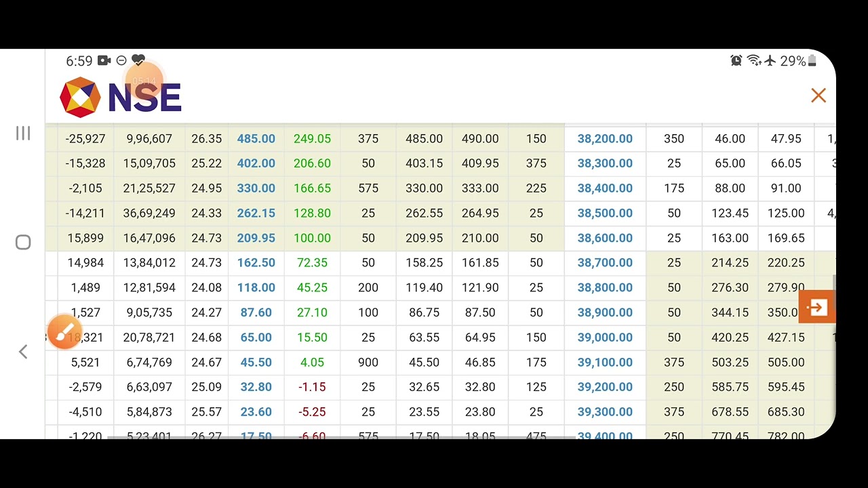Open the 38,900.00 strike price link
Screen dimensions: 868x488
[605, 312]
